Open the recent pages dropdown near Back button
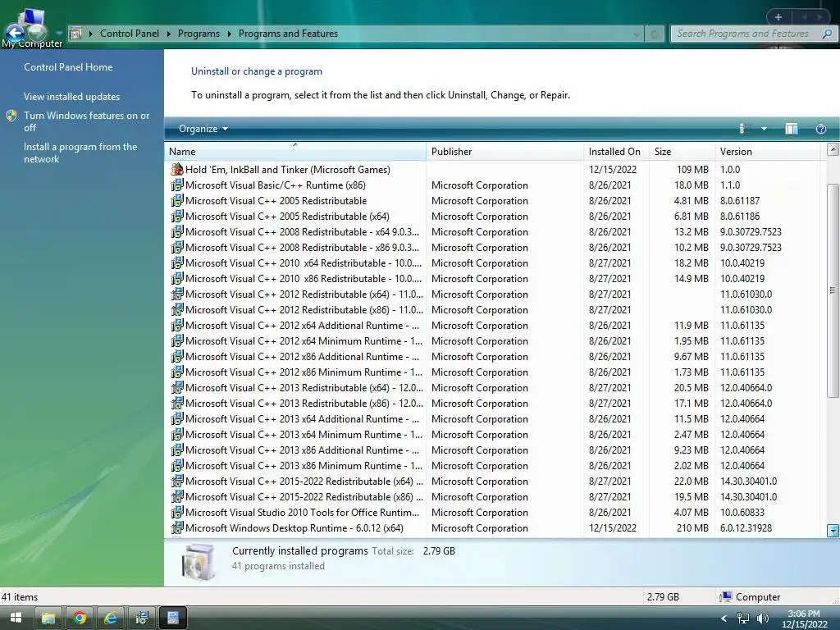The width and height of the screenshot is (840, 630). coord(59,33)
